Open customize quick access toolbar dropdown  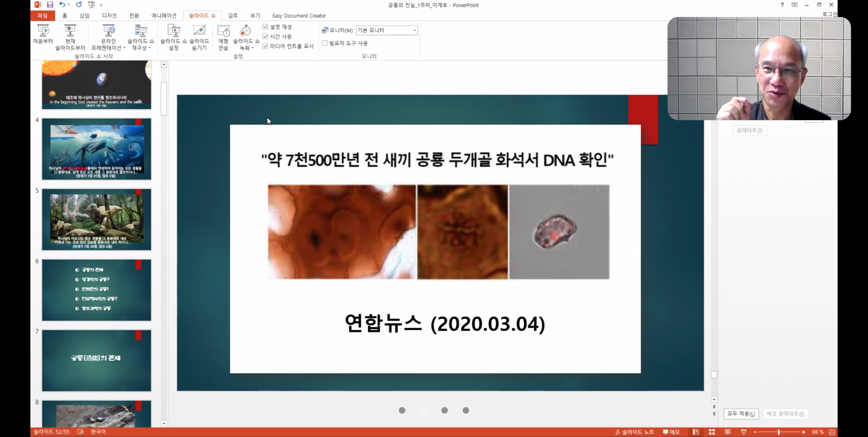click(101, 5)
